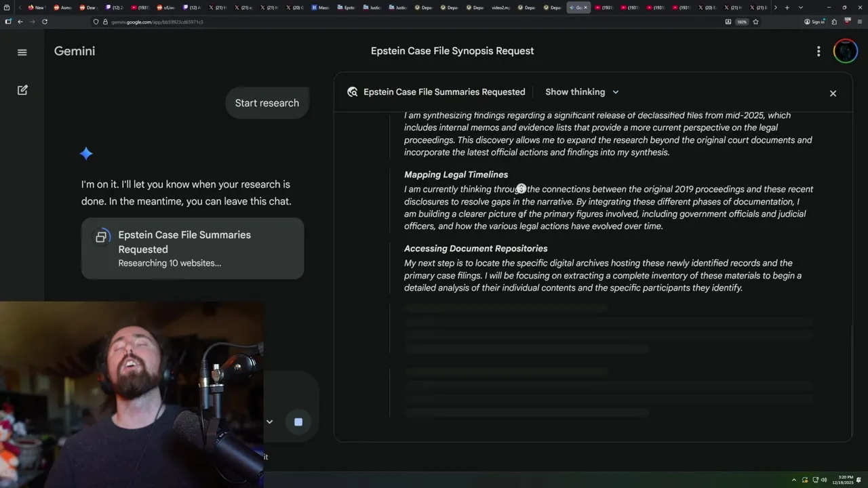Click the Epstein Case File Synopsis Request title

[x=452, y=52]
